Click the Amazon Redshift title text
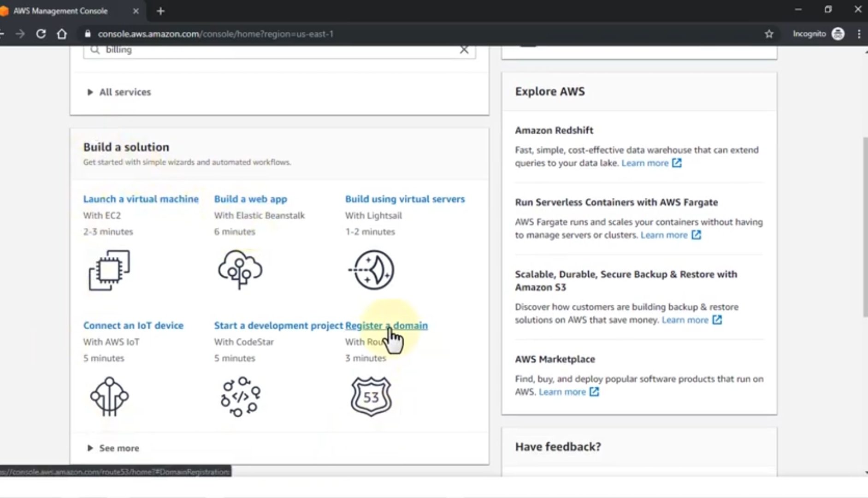Image resolution: width=868 pixels, height=498 pixels. click(x=554, y=130)
